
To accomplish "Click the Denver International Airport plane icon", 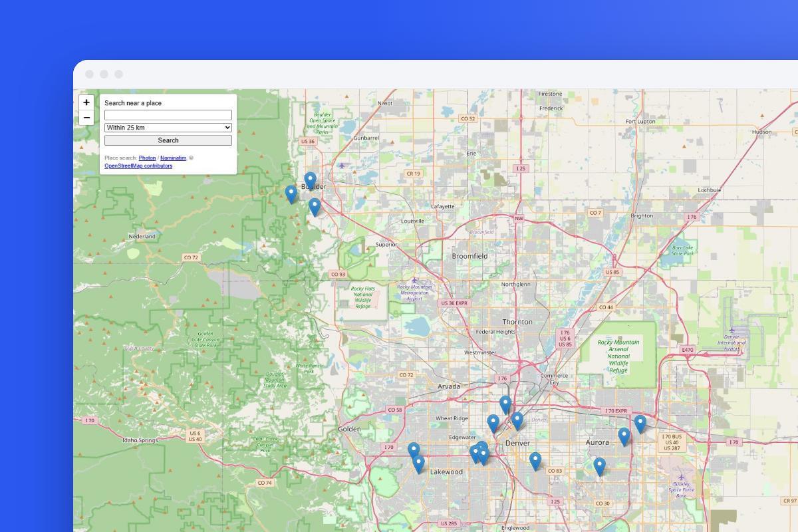I will [x=732, y=331].
